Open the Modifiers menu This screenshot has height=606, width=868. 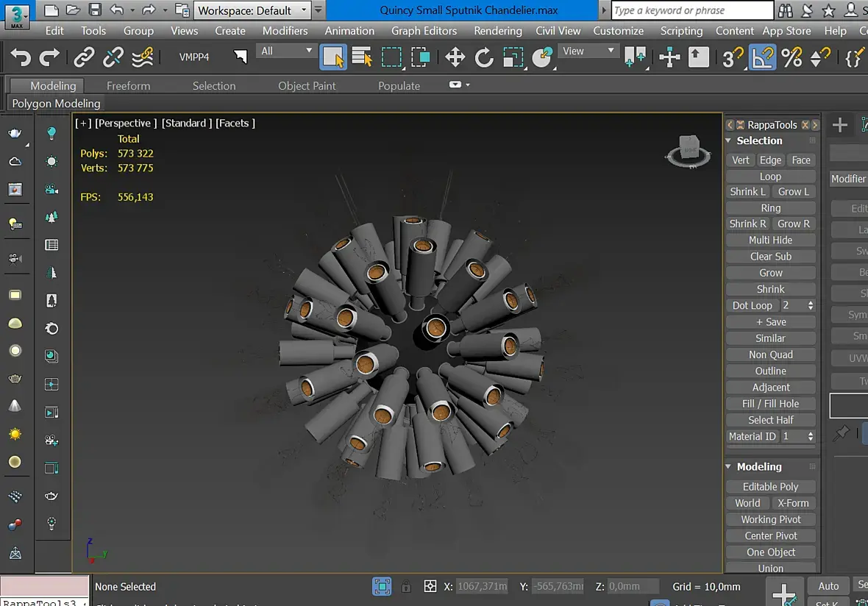285,31
